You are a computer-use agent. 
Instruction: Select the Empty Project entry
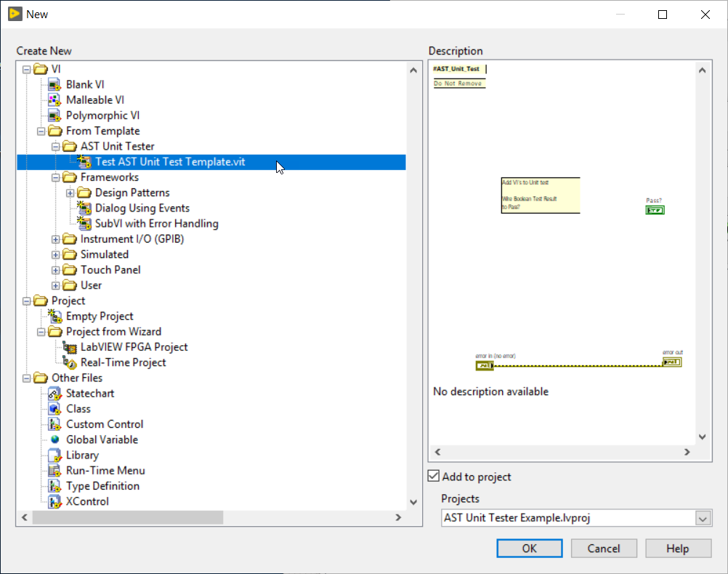tap(100, 316)
